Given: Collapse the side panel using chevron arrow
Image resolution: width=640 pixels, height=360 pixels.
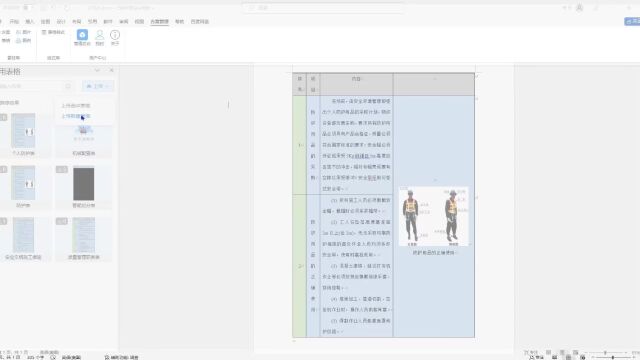Looking at the screenshot, I should point(97,70).
